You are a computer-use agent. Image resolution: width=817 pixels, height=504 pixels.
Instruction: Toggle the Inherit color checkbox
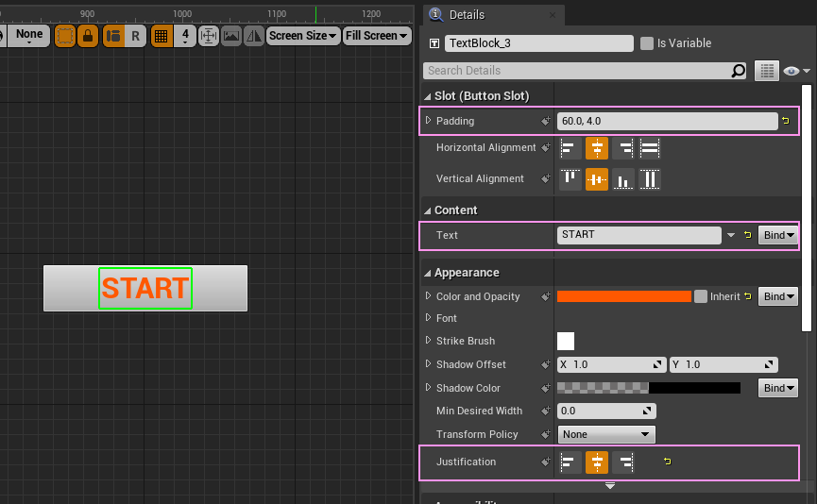(701, 296)
